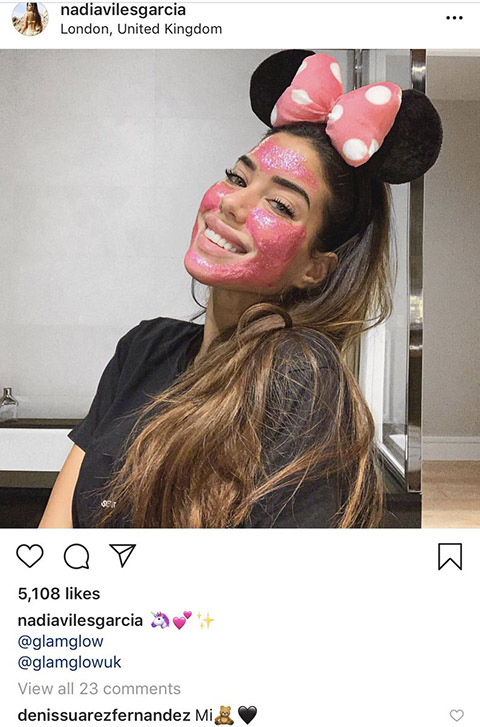
Task: View all 23 comments
Action: click(x=99, y=689)
